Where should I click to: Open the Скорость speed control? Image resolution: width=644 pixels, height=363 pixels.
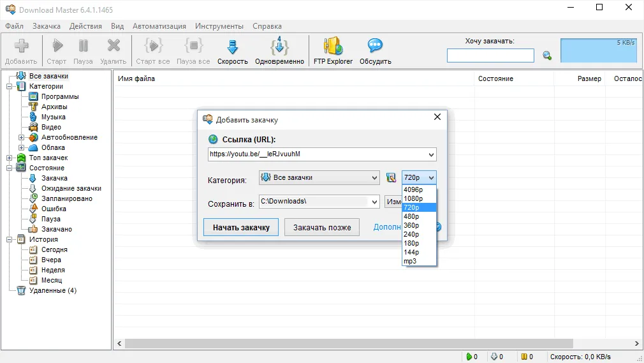(x=233, y=51)
